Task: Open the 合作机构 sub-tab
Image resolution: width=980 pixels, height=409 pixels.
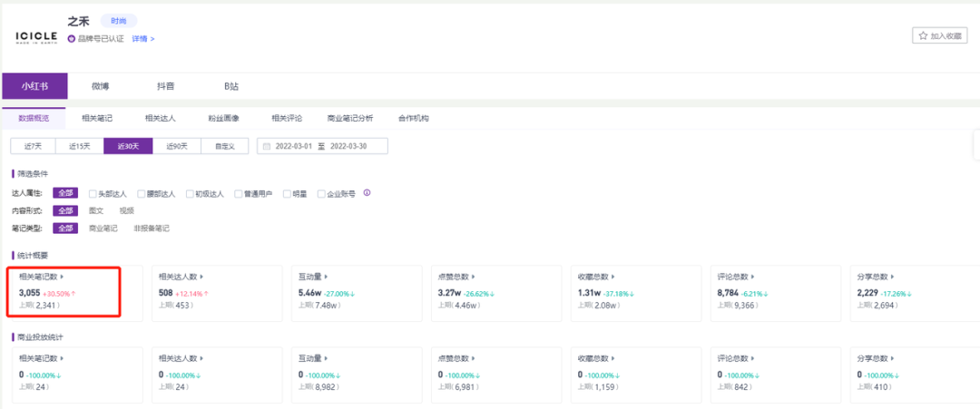Action: pyautogui.click(x=413, y=118)
